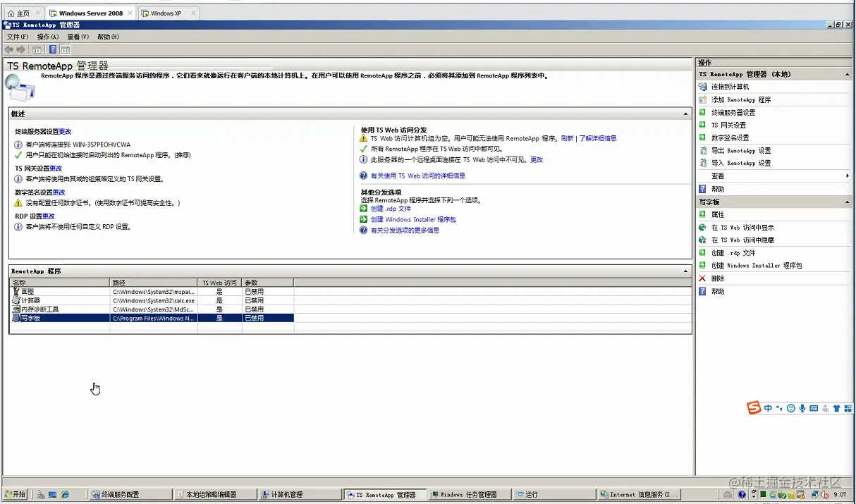Viewport: 856px width, 504px height.
Task: Select the 写字板 row in RemoteApp list
Action: pos(152,318)
